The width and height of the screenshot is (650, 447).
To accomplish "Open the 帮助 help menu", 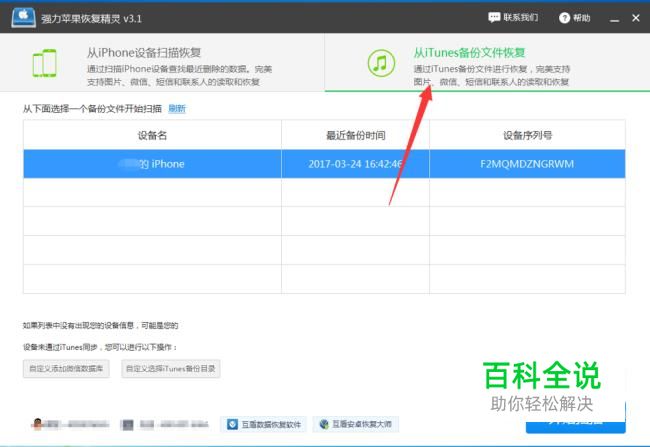I will click(575, 18).
